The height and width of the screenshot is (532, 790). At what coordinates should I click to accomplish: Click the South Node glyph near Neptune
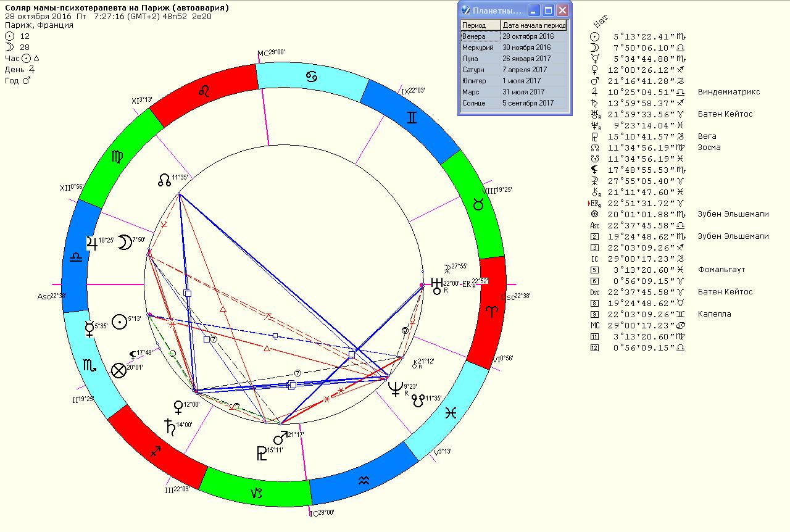pyautogui.click(x=418, y=401)
